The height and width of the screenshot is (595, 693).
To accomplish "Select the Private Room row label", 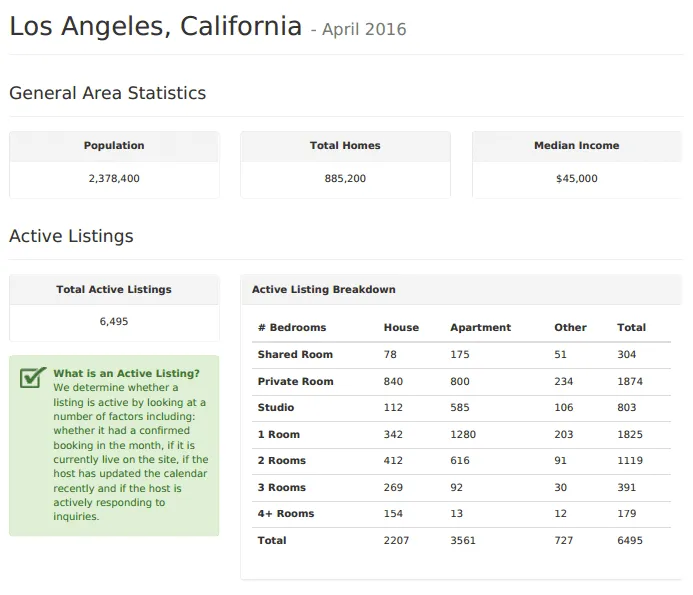I will (296, 381).
